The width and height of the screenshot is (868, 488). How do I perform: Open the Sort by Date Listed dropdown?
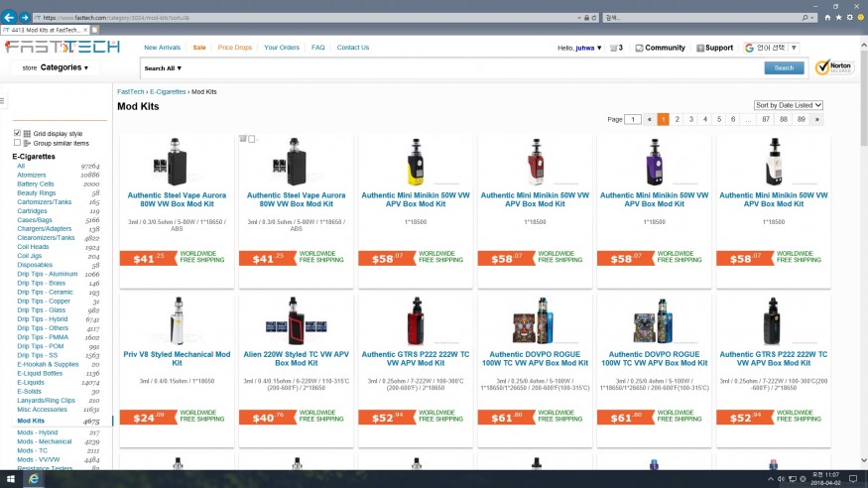789,105
